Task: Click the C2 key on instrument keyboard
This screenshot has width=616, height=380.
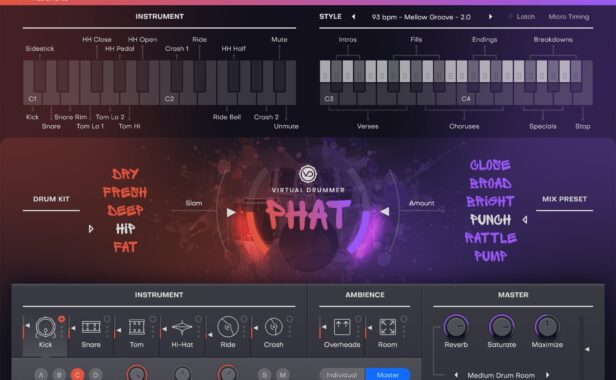Action: [x=169, y=98]
